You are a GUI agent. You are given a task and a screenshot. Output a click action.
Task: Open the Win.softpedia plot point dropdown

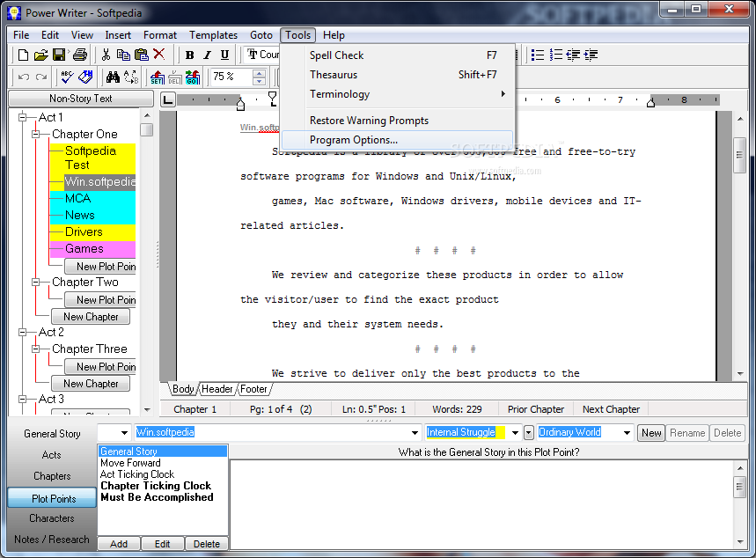pos(415,433)
